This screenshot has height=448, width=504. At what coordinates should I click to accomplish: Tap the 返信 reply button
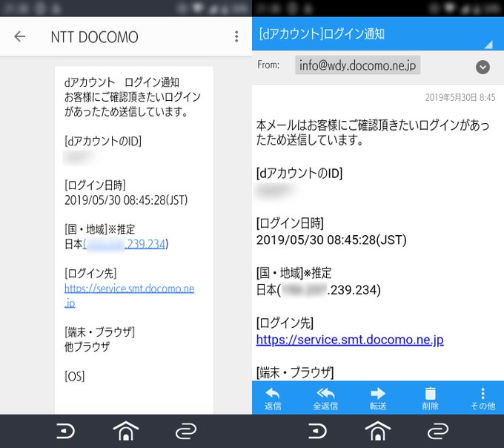point(273,399)
